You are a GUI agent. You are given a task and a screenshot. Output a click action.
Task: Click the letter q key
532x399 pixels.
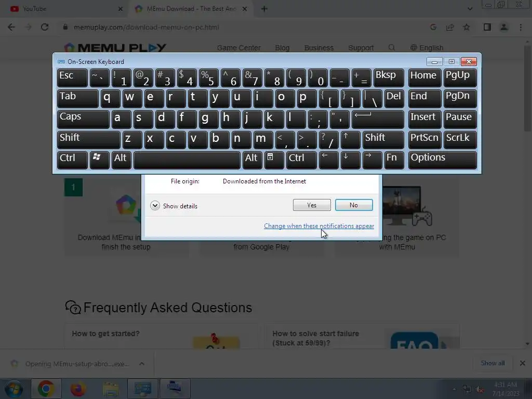click(x=110, y=98)
